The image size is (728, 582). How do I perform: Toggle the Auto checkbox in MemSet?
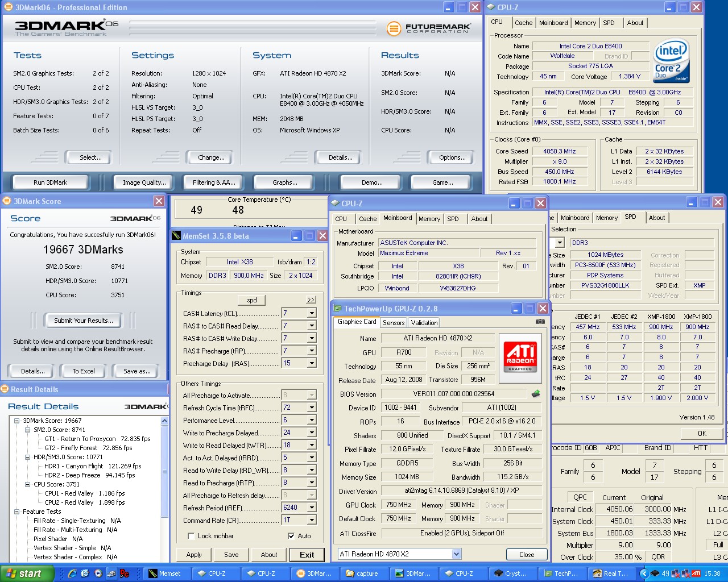point(291,536)
